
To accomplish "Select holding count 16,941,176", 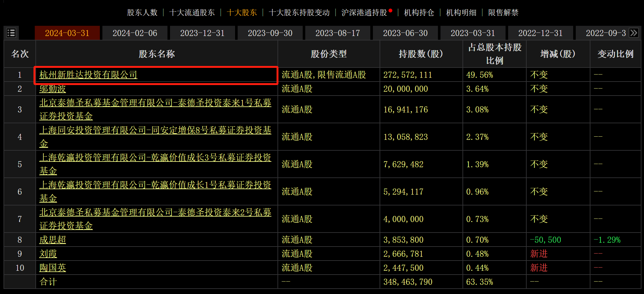I will click(406, 110).
